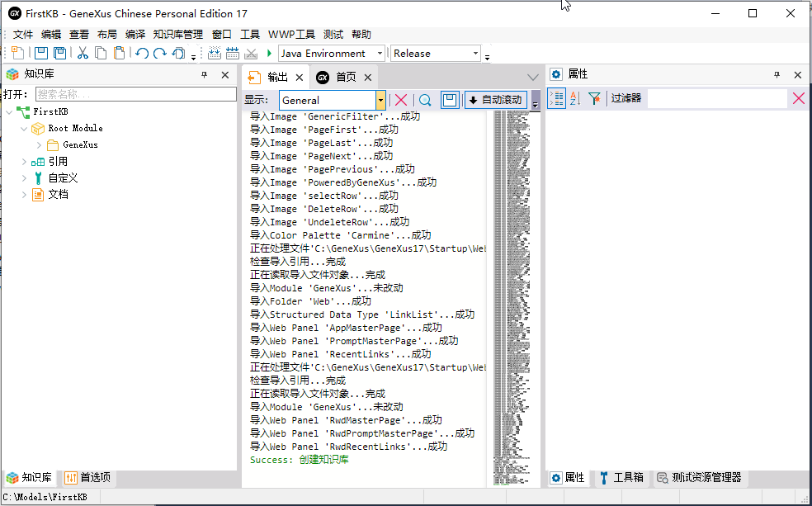Open the 文件 menu
The width and height of the screenshot is (812, 506).
23,35
